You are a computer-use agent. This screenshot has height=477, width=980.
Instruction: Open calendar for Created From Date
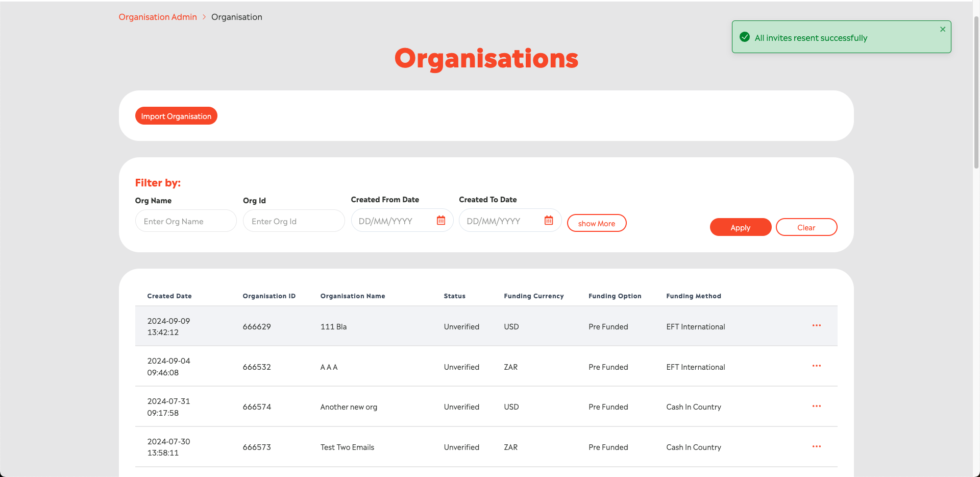click(441, 221)
